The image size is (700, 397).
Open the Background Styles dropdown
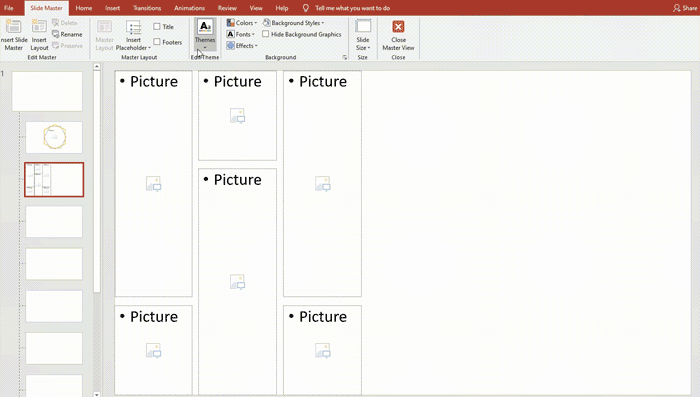point(293,23)
